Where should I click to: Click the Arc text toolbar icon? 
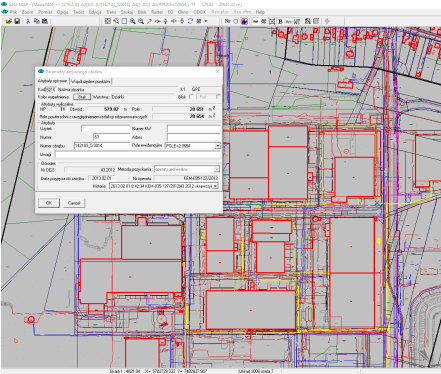pos(289,21)
